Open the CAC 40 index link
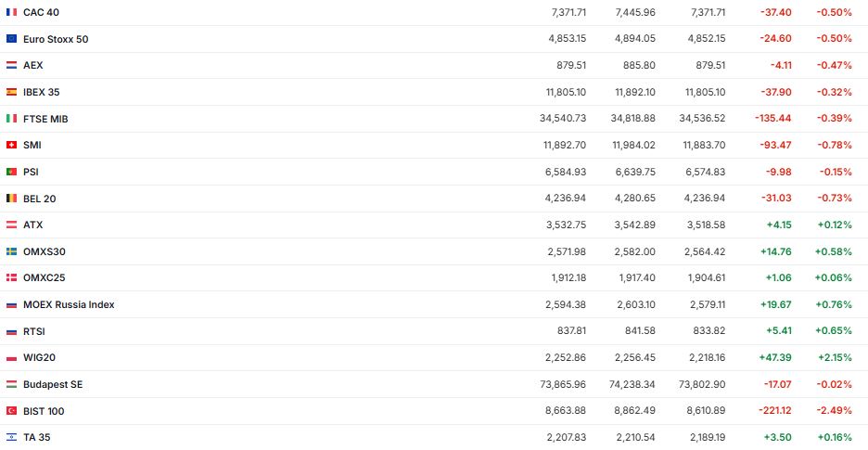868x450 pixels. click(x=41, y=12)
